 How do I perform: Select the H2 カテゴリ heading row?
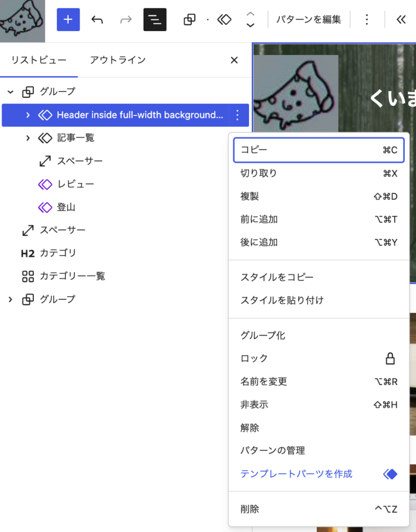tap(125, 254)
